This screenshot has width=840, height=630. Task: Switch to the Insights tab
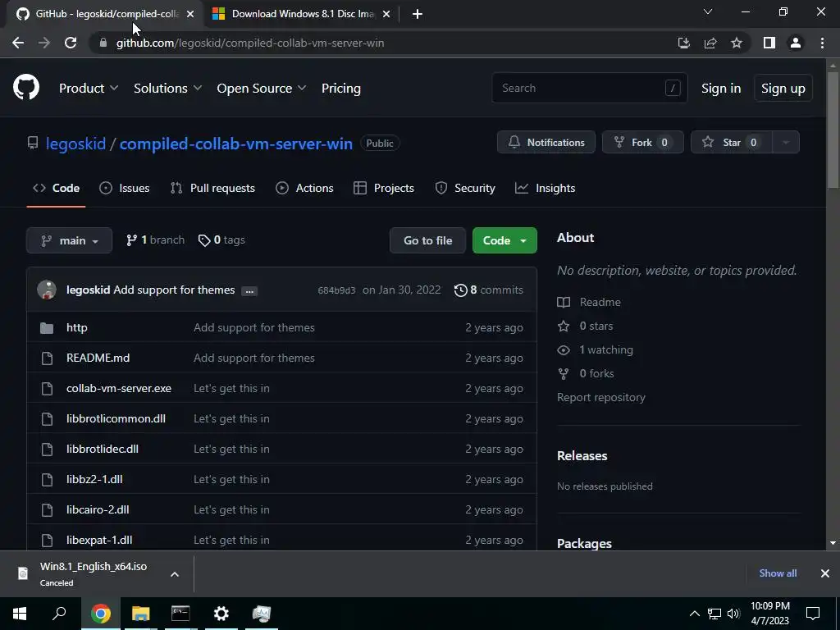(545, 188)
